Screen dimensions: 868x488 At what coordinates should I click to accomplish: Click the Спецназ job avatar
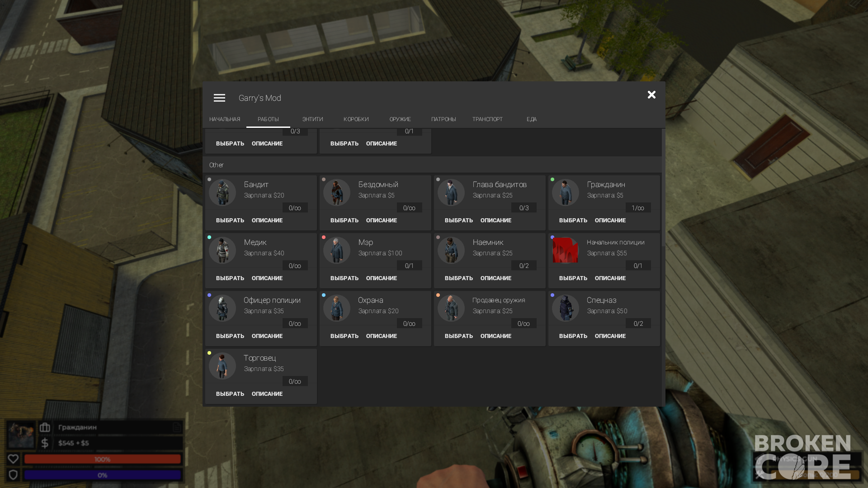pyautogui.click(x=566, y=308)
